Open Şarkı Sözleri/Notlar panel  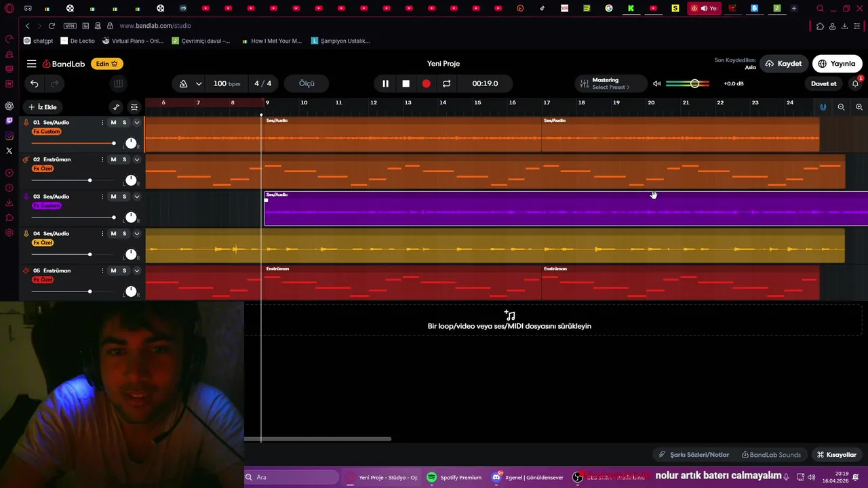click(x=694, y=455)
